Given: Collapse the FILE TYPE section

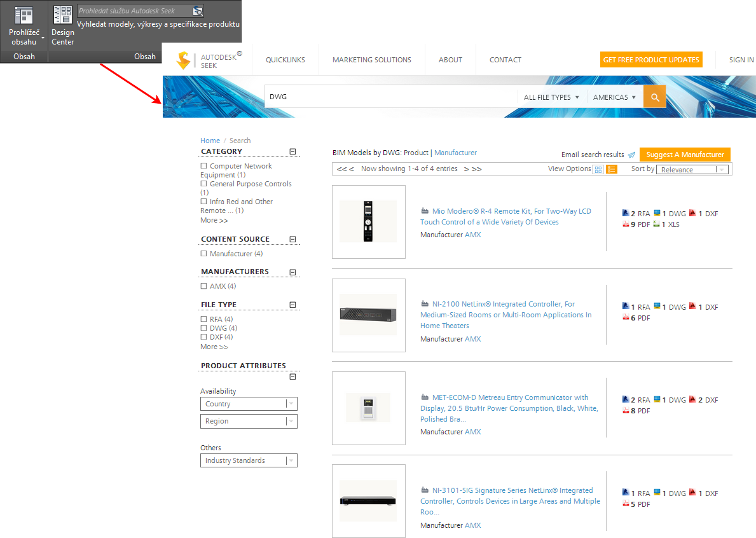Looking at the screenshot, I should click(x=292, y=305).
